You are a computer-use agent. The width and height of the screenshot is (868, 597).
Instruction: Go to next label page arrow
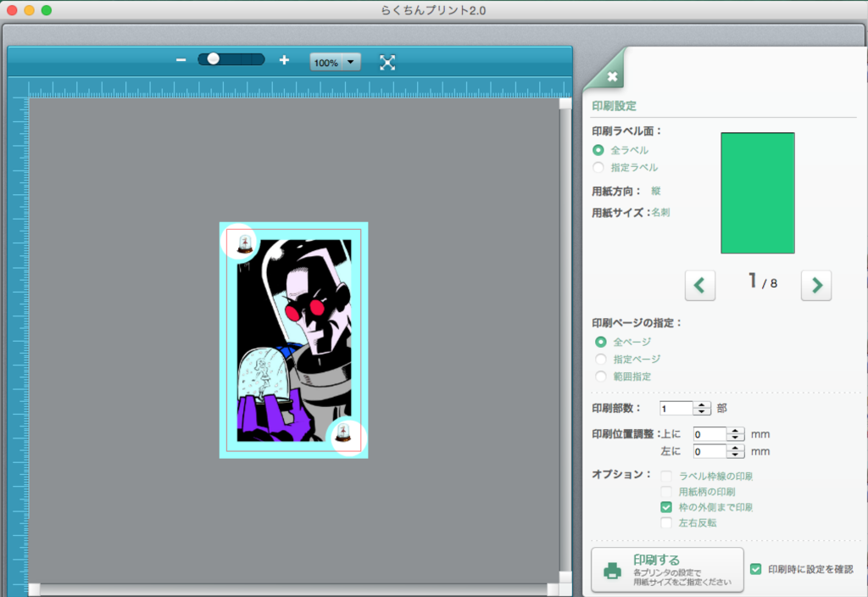pyautogui.click(x=816, y=285)
